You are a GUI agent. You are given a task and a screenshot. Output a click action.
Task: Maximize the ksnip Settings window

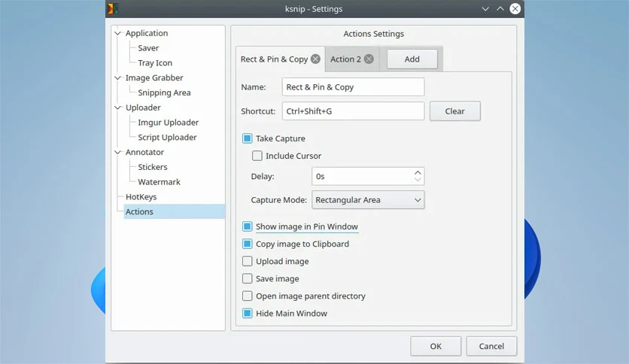coord(500,9)
